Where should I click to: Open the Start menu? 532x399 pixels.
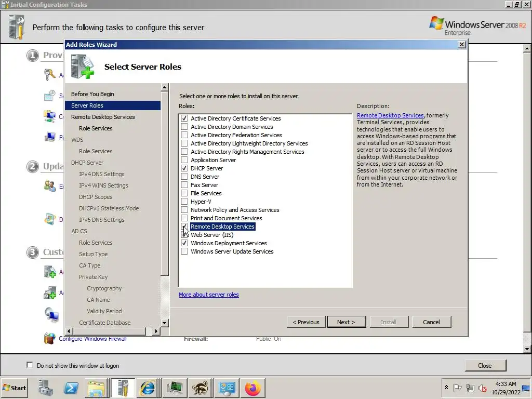[14, 388]
